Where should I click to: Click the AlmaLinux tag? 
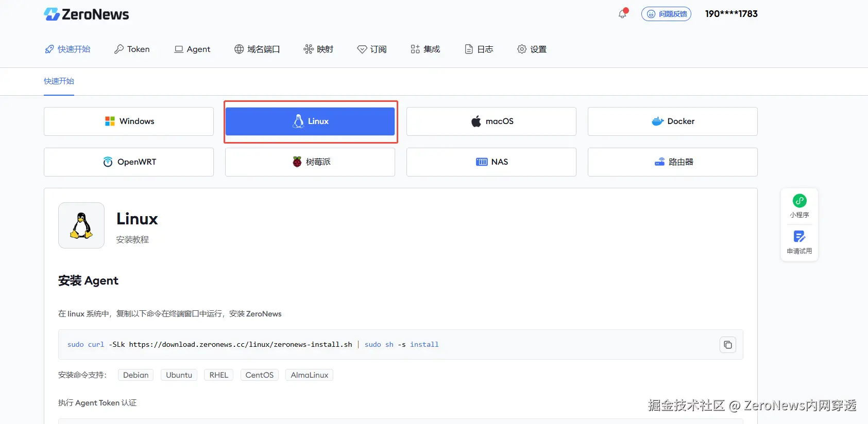(x=309, y=375)
